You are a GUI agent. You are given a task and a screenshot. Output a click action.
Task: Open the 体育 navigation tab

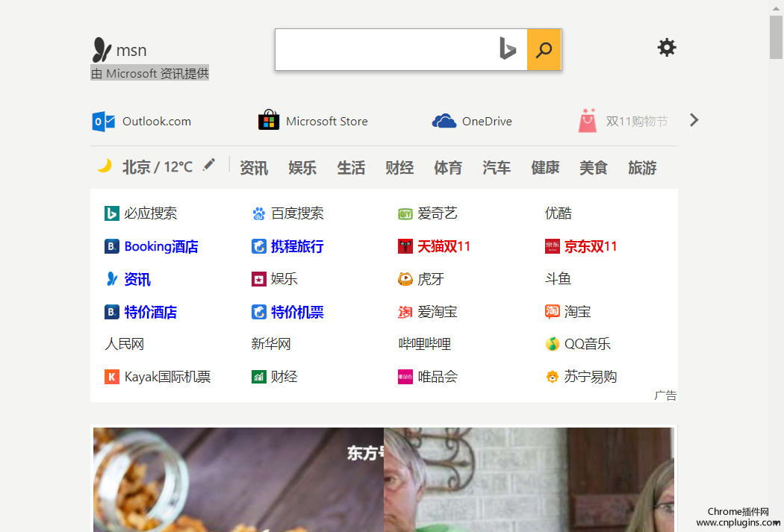pyautogui.click(x=448, y=168)
